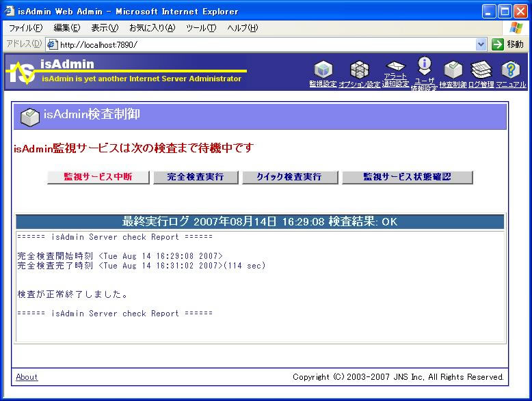Click the box icon beside isAdmin検査制御 heading
The height and width of the screenshot is (401, 532).
tap(29, 117)
